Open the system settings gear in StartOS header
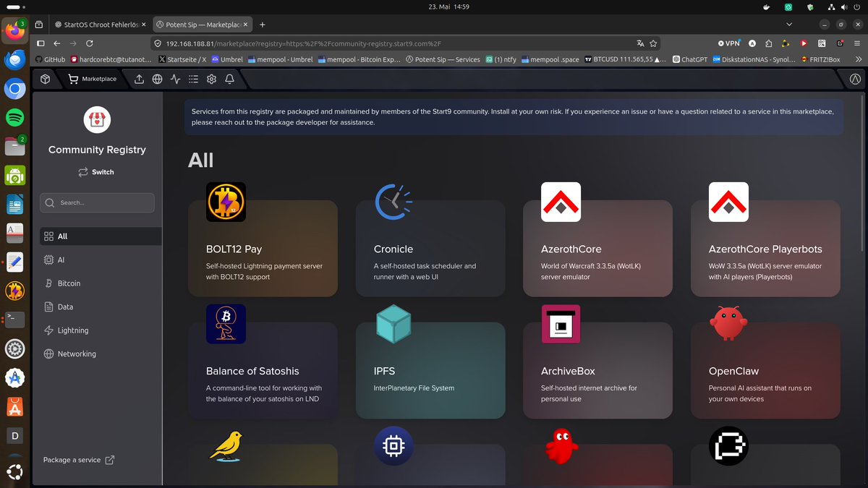 (x=212, y=79)
